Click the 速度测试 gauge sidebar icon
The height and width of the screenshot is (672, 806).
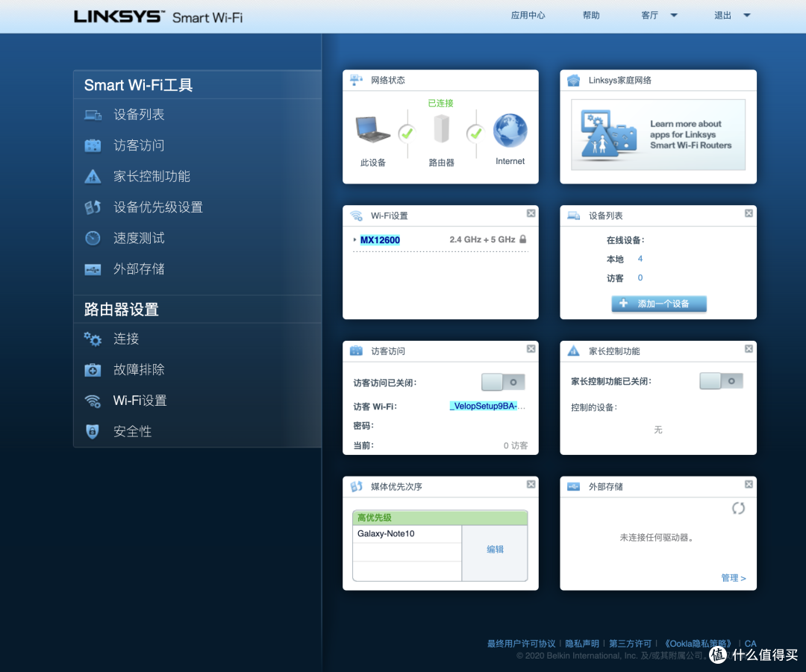pos(93,239)
